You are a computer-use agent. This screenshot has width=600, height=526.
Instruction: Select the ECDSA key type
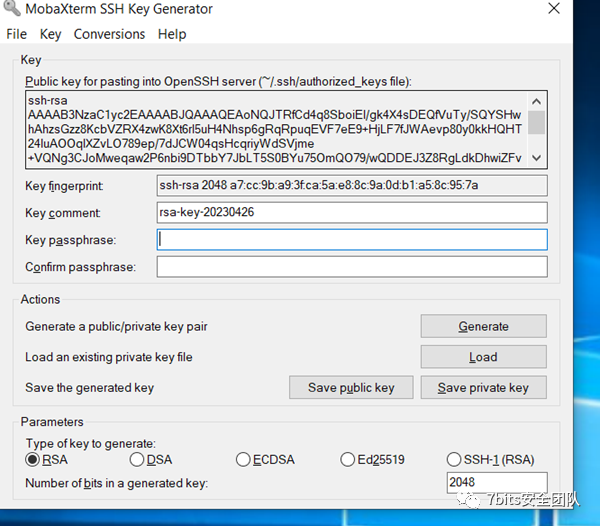[265, 459]
